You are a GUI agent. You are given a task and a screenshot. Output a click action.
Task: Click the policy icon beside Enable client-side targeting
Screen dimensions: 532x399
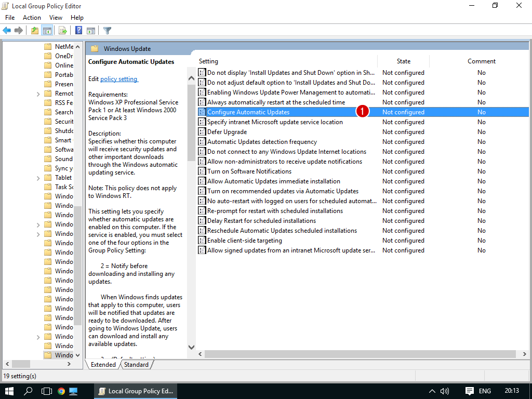pyautogui.click(x=202, y=240)
